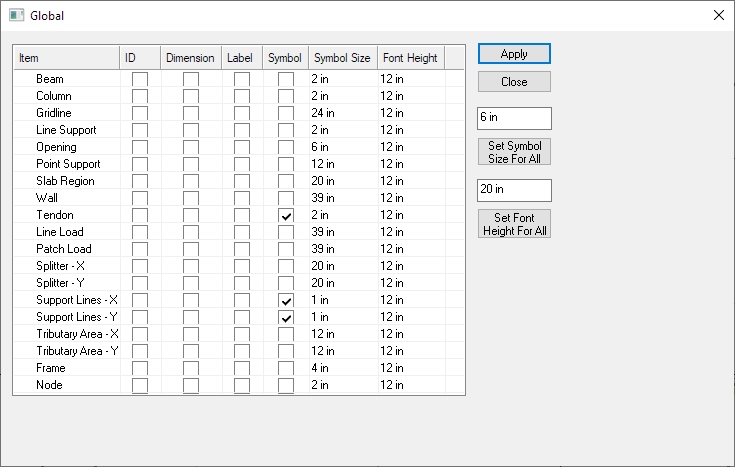Click the Global window title icon
This screenshot has height=467, width=735.
click(x=16, y=16)
